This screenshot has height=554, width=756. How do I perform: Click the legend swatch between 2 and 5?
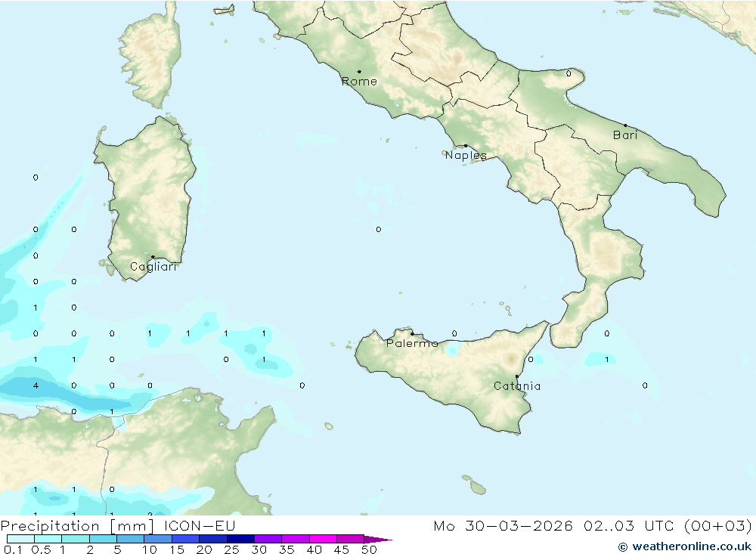pos(103,539)
